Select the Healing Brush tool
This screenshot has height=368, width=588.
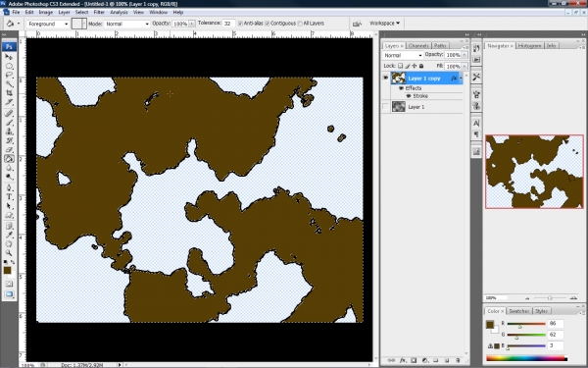pyautogui.click(x=9, y=114)
